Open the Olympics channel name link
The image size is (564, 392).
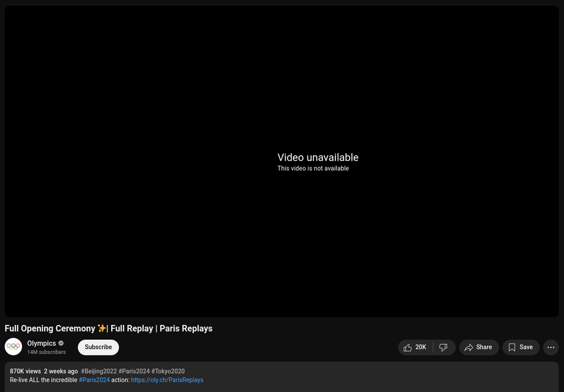click(x=41, y=343)
